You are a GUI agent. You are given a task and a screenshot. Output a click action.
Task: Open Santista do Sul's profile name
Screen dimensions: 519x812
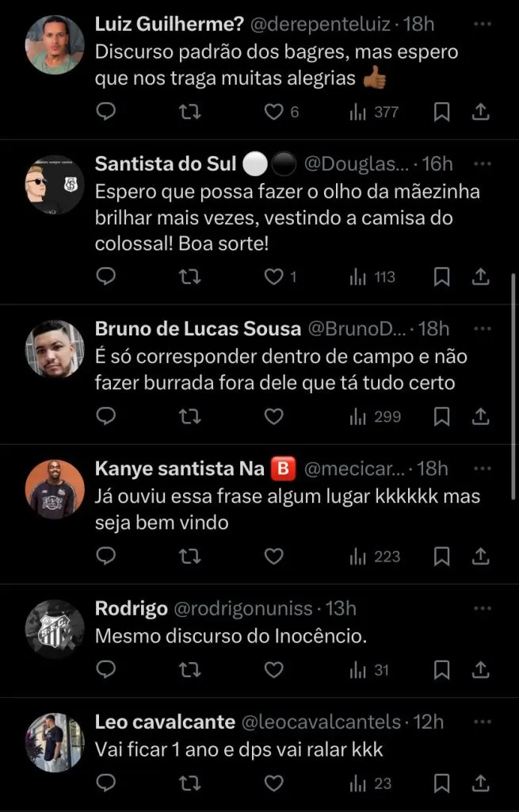tap(166, 164)
